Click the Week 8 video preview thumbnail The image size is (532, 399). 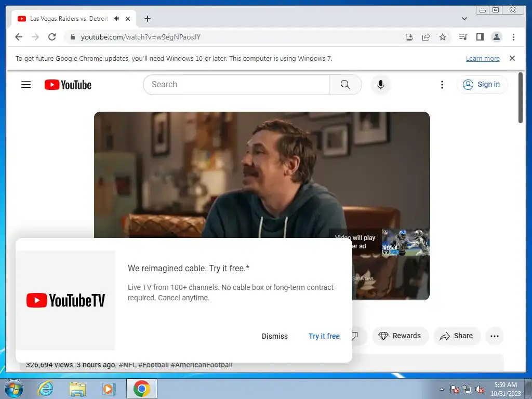point(405,242)
